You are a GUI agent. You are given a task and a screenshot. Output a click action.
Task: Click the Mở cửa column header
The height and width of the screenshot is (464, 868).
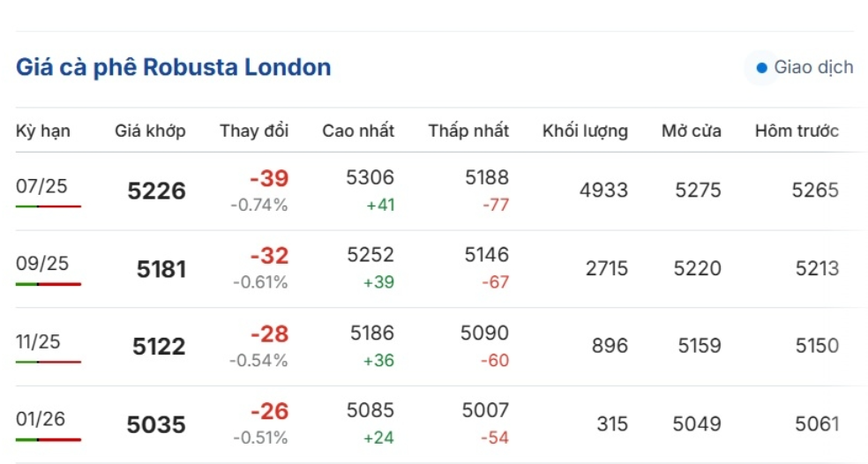692,131
